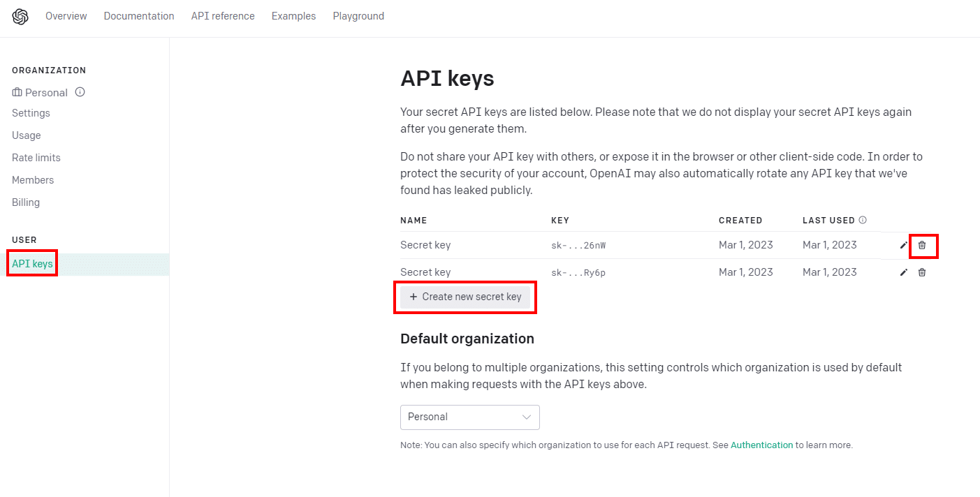The height and width of the screenshot is (497, 980).
Task: Create new secret key
Action: (x=466, y=297)
